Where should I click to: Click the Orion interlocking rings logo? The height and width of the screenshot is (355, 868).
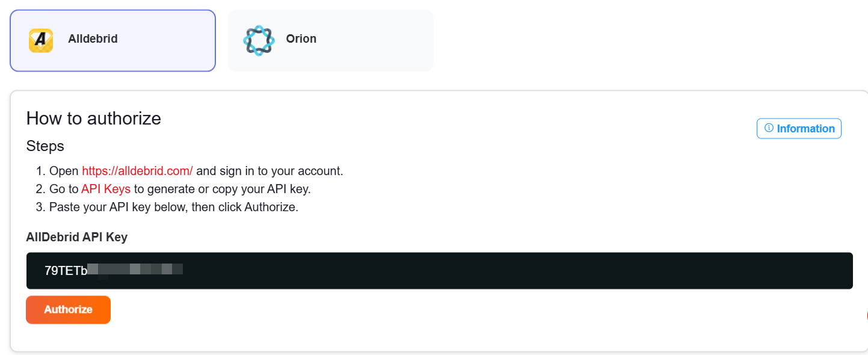258,40
